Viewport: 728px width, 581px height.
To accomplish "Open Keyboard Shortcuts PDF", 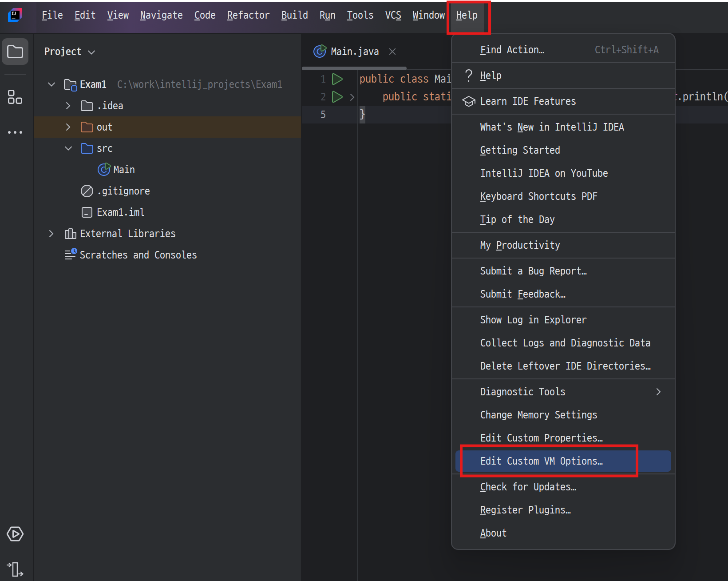I will pos(563,196).
